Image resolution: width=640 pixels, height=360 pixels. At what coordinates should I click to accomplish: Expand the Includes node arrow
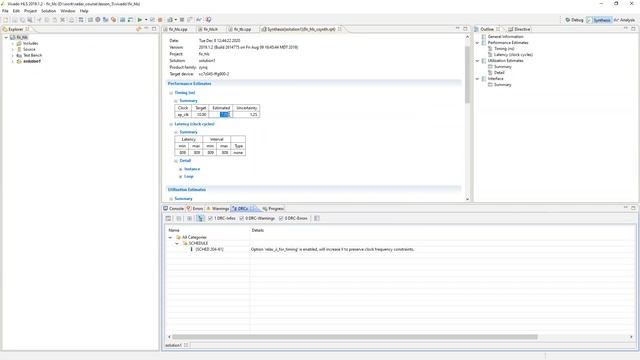13,43
